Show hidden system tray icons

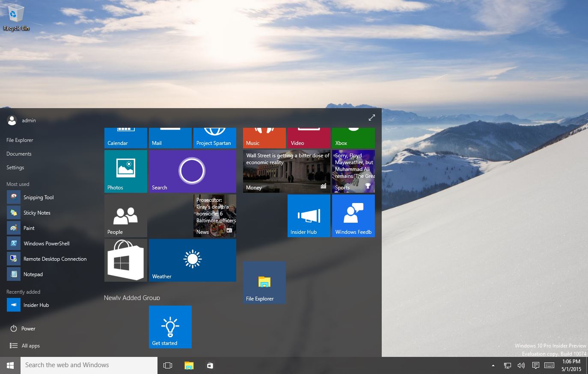click(493, 365)
